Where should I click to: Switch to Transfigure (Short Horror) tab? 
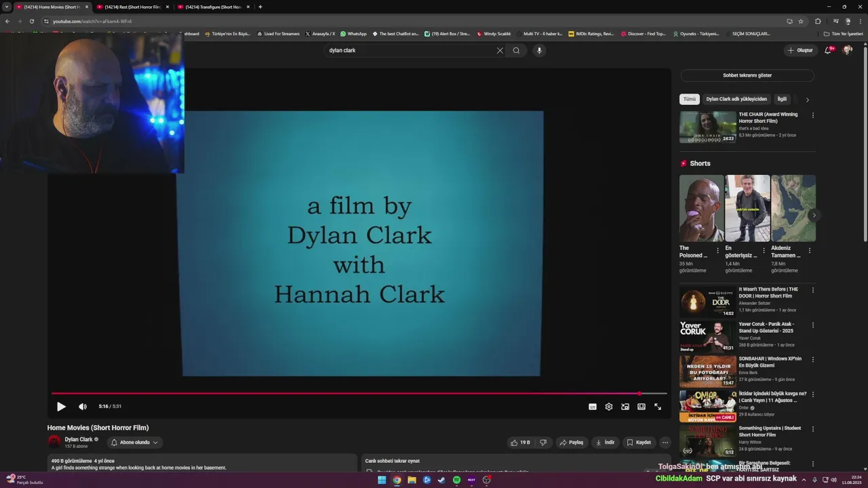click(x=213, y=7)
